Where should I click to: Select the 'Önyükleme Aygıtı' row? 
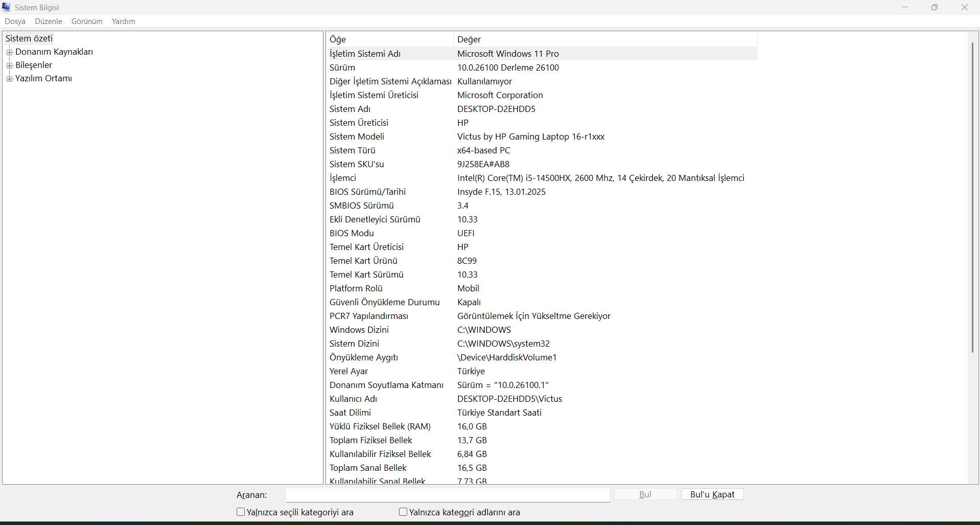click(x=542, y=357)
